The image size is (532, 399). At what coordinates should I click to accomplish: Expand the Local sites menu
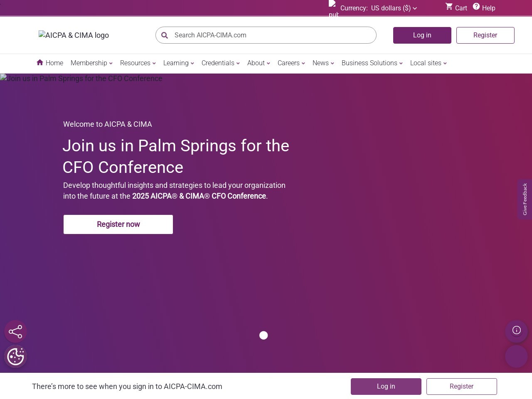click(429, 63)
